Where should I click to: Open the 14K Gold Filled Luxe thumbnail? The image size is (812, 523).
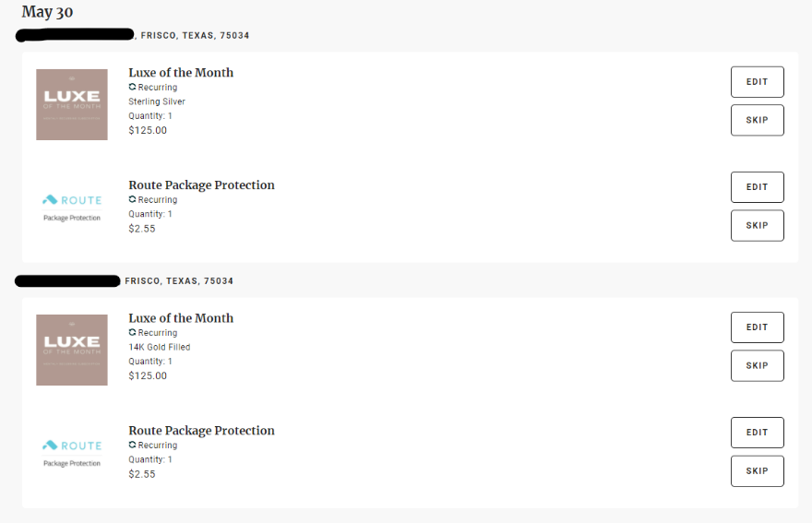(72, 350)
